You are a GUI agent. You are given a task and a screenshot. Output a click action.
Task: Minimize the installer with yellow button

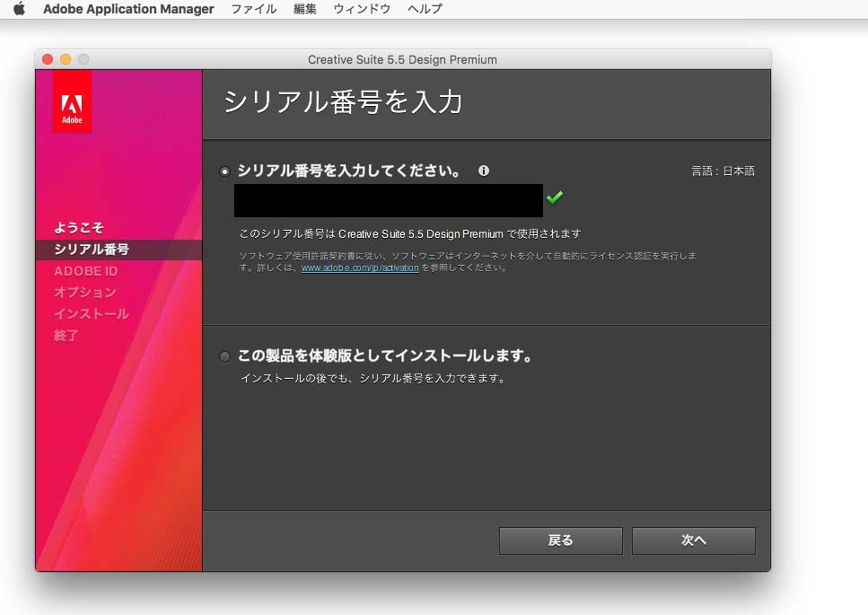click(x=66, y=59)
